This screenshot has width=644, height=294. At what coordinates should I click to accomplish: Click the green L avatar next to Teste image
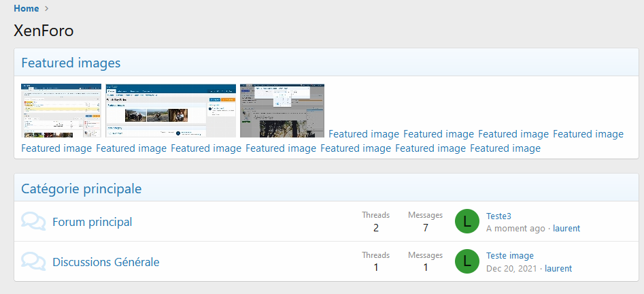(x=467, y=261)
